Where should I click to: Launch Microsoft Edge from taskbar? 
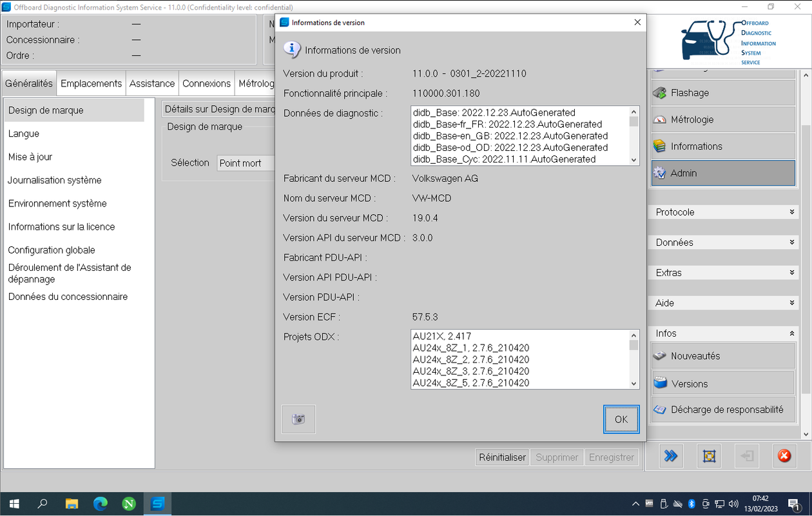100,504
